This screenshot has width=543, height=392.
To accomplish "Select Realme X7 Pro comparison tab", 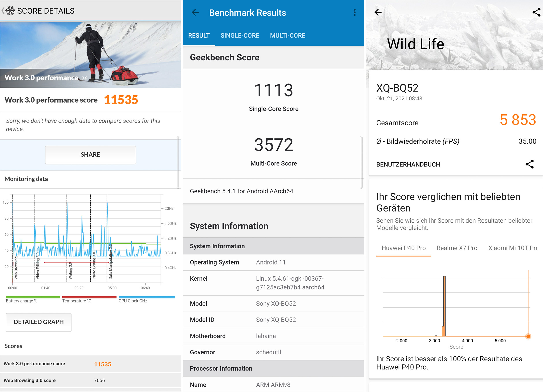I will coord(457,248).
